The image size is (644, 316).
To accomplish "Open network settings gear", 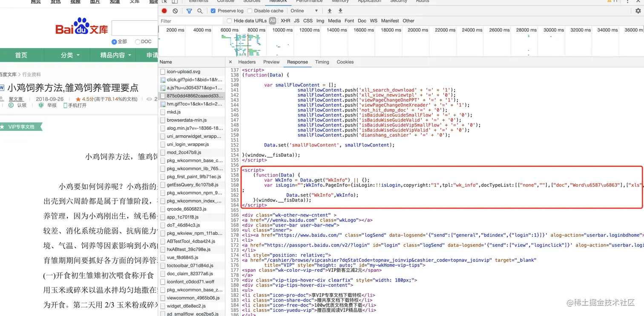I will coord(638,11).
